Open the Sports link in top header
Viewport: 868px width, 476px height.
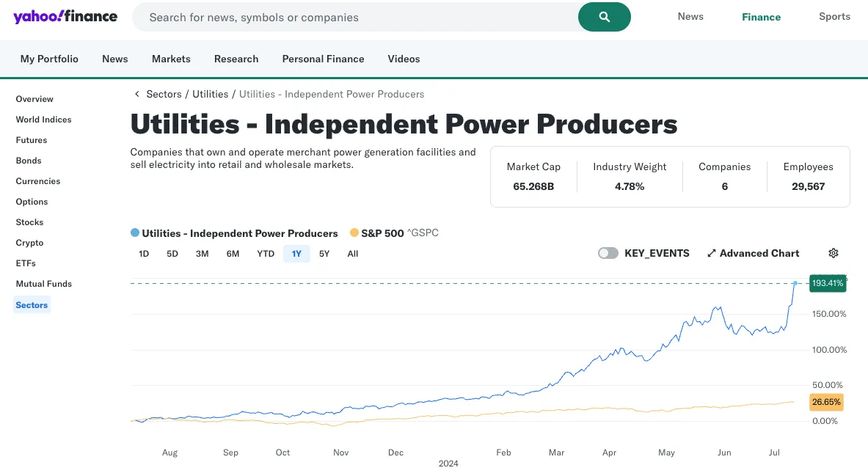pyautogui.click(x=834, y=17)
